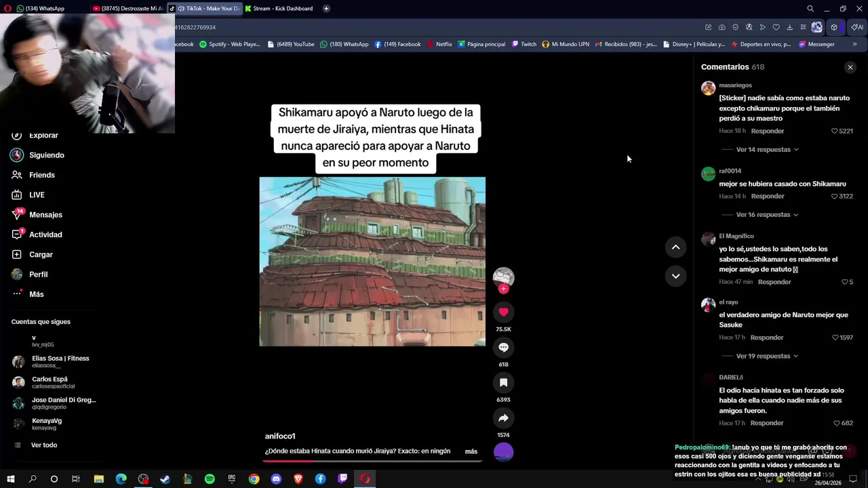Open anifoco1 username link

(280, 436)
